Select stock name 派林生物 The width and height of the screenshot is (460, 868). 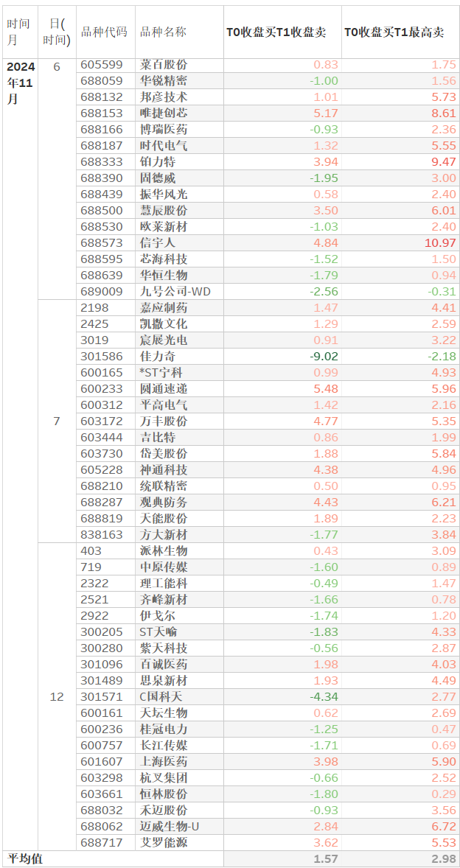click(x=164, y=551)
